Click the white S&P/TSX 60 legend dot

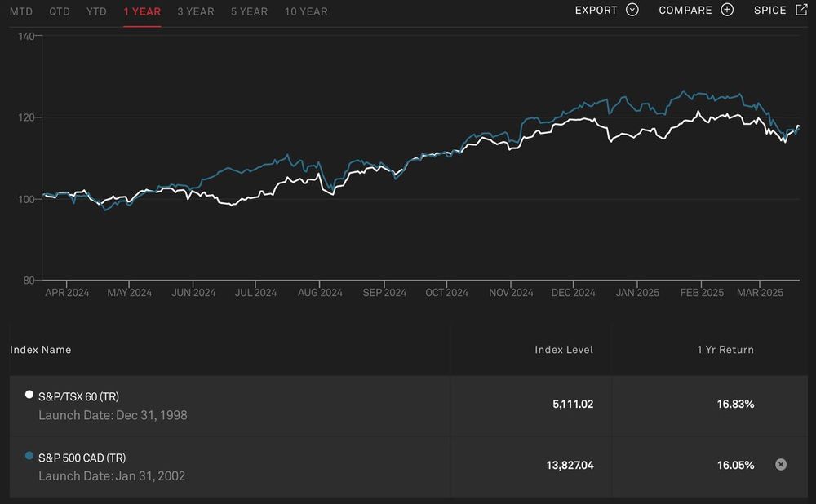pos(30,395)
